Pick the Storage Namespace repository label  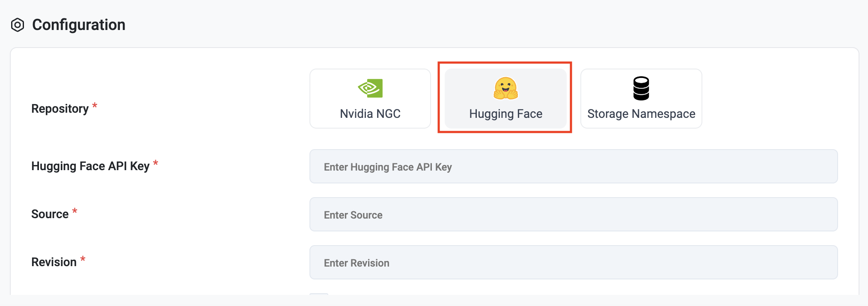(641, 114)
